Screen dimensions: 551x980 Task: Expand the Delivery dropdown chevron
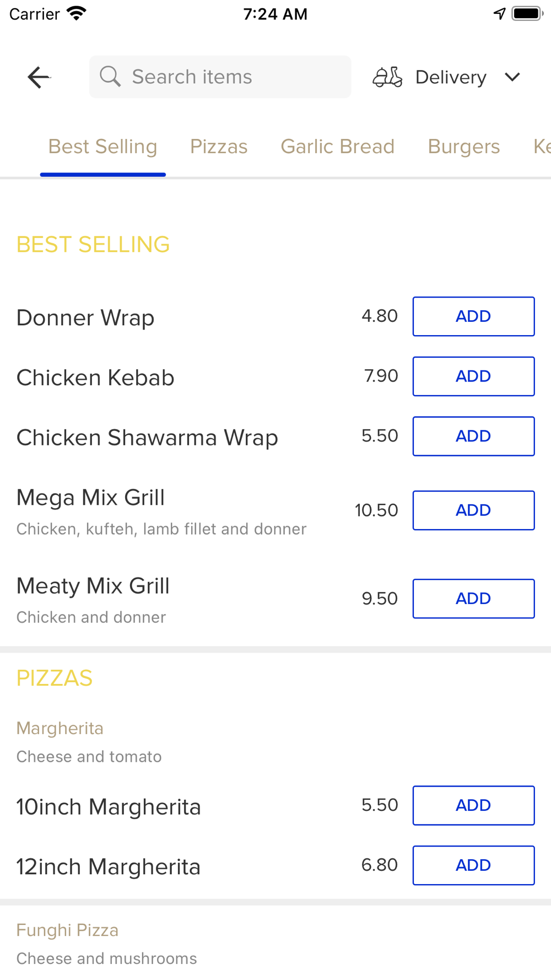[x=512, y=77]
